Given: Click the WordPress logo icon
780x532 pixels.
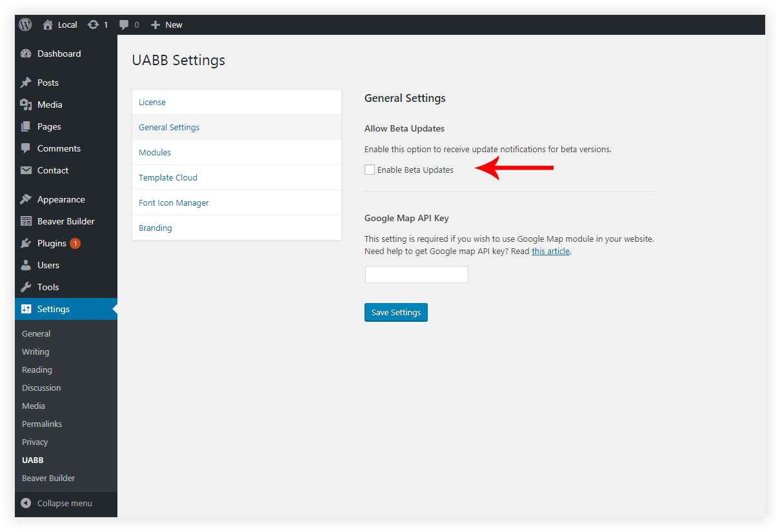Looking at the screenshot, I should coord(26,25).
